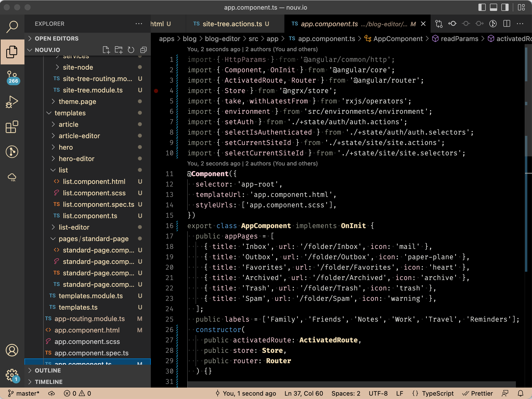Open the Search view in activity bar
This screenshot has height=399, width=532.
pyautogui.click(x=12, y=26)
